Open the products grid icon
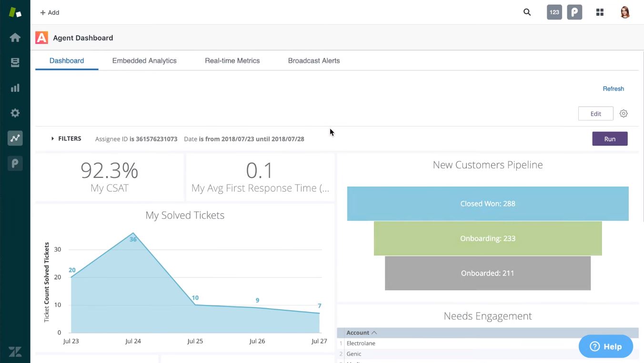644x363 pixels. click(600, 12)
